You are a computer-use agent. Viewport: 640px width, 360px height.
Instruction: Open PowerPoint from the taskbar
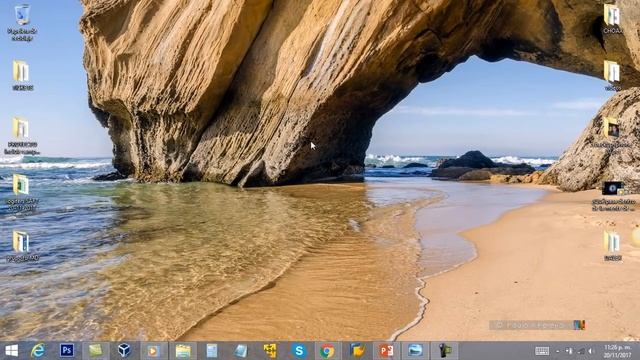386,351
